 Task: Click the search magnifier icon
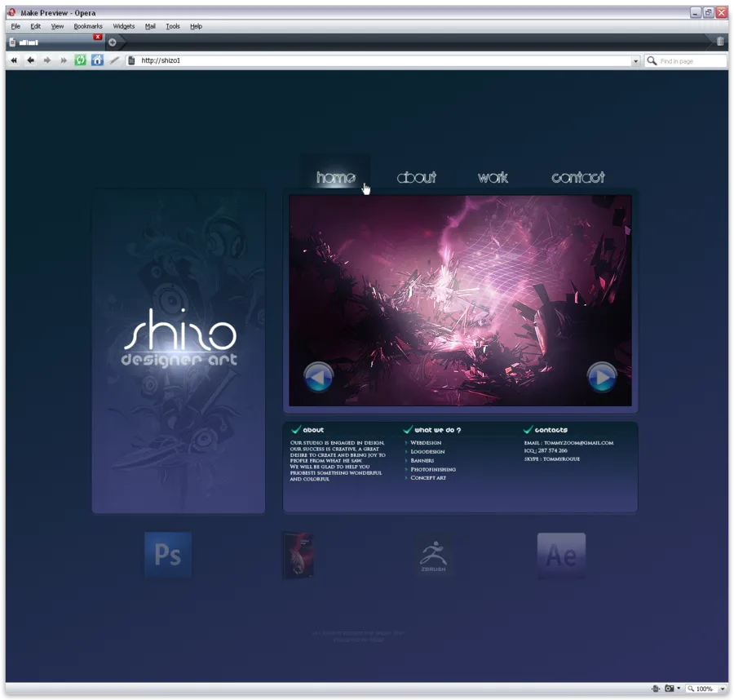(652, 61)
